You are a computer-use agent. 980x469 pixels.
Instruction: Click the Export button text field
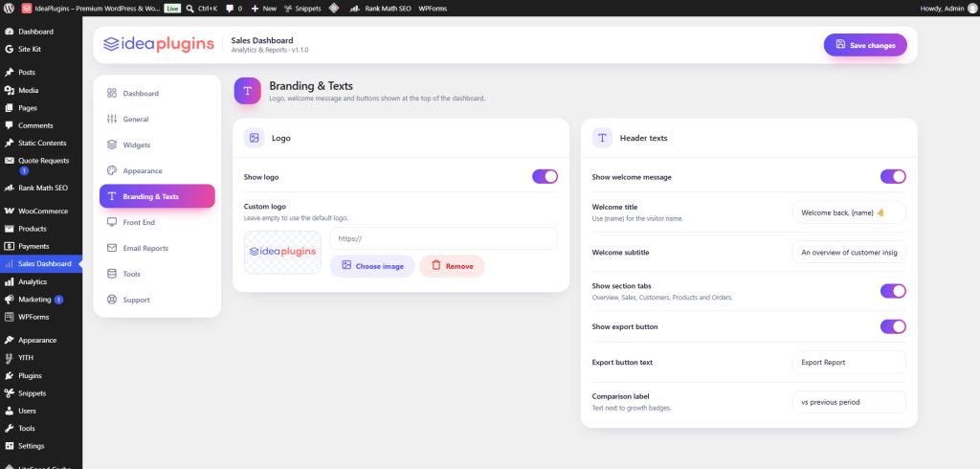(850, 362)
